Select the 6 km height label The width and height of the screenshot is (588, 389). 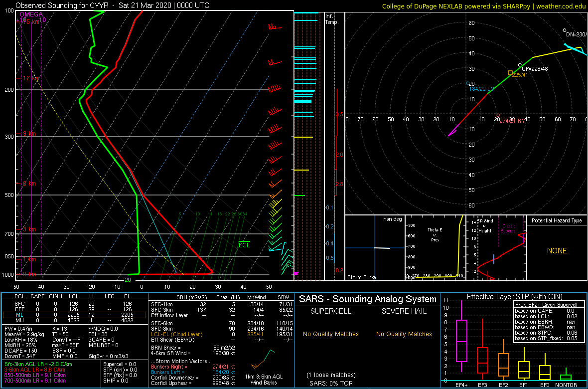29,183
